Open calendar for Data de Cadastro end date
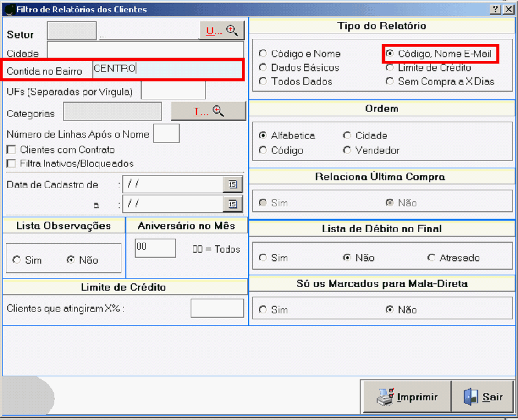The height and width of the screenshot is (420, 518). tap(233, 204)
